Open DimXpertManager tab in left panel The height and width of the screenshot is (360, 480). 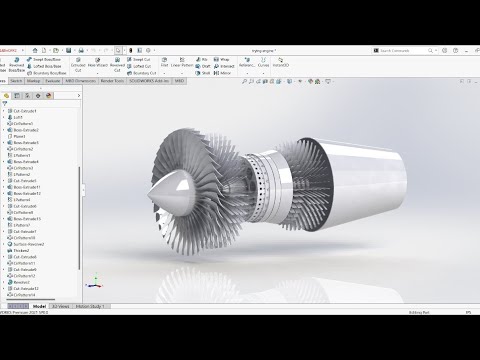(38, 96)
